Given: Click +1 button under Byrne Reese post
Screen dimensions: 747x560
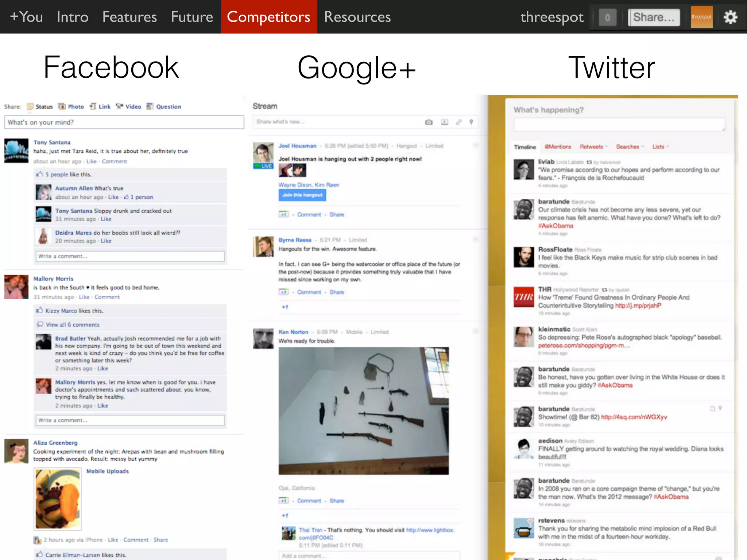Looking at the screenshot, I should tap(284, 292).
